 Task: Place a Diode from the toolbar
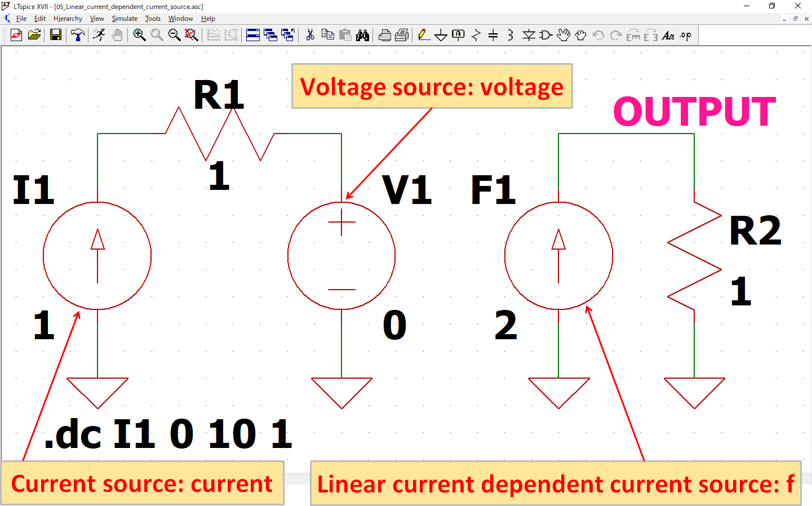coord(529,35)
